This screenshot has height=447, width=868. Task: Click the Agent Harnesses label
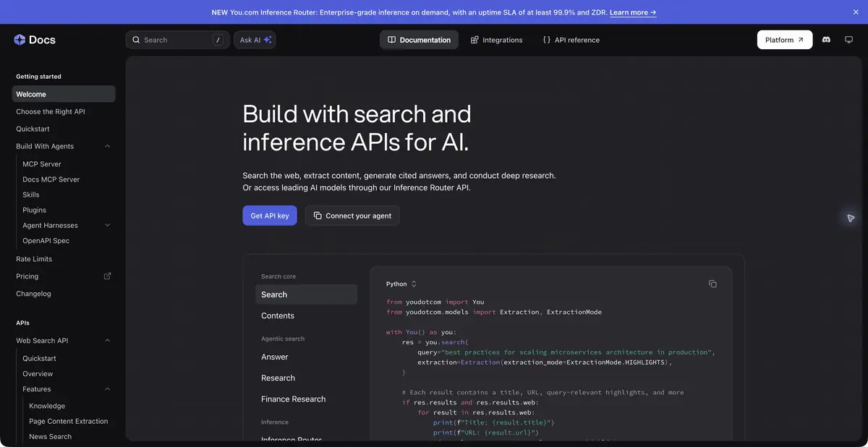coord(50,225)
